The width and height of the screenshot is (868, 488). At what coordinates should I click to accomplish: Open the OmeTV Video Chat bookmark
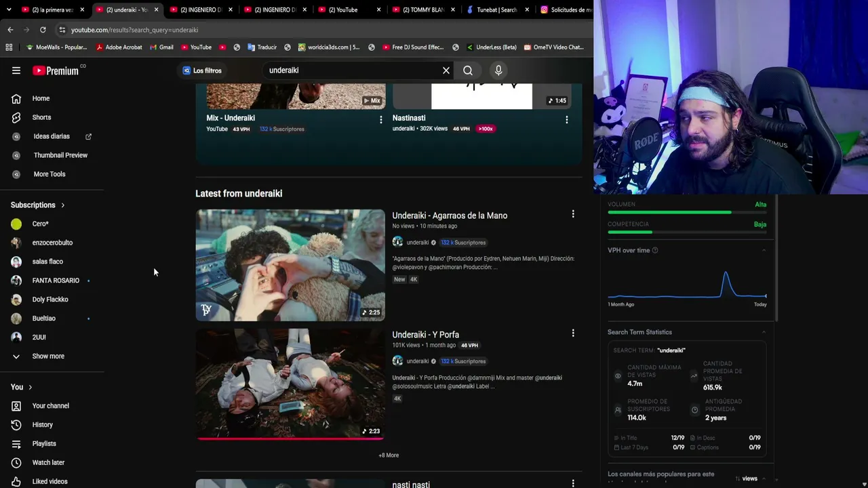[x=553, y=47]
